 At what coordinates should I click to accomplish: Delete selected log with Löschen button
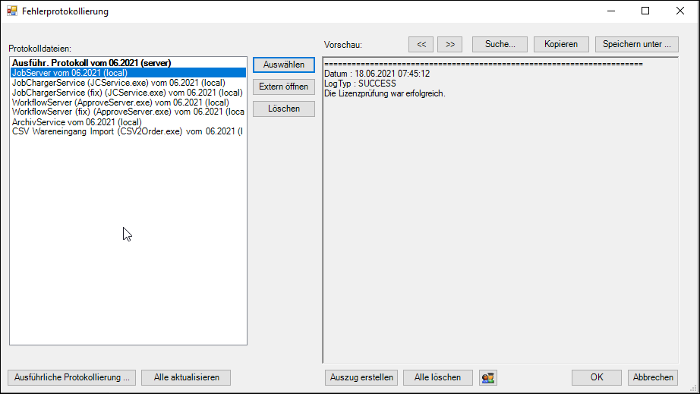click(283, 108)
